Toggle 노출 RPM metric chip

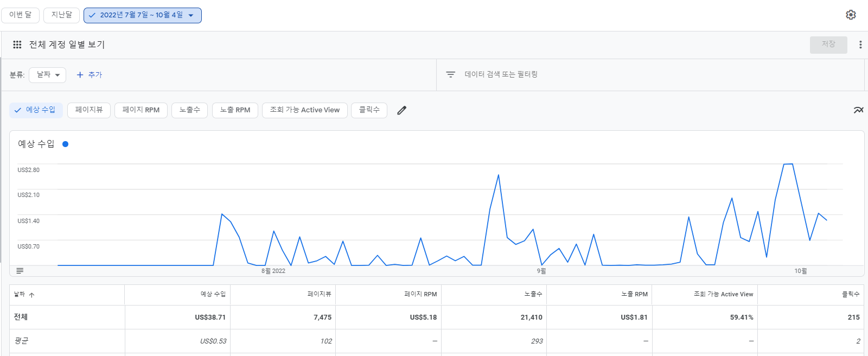[x=235, y=110]
